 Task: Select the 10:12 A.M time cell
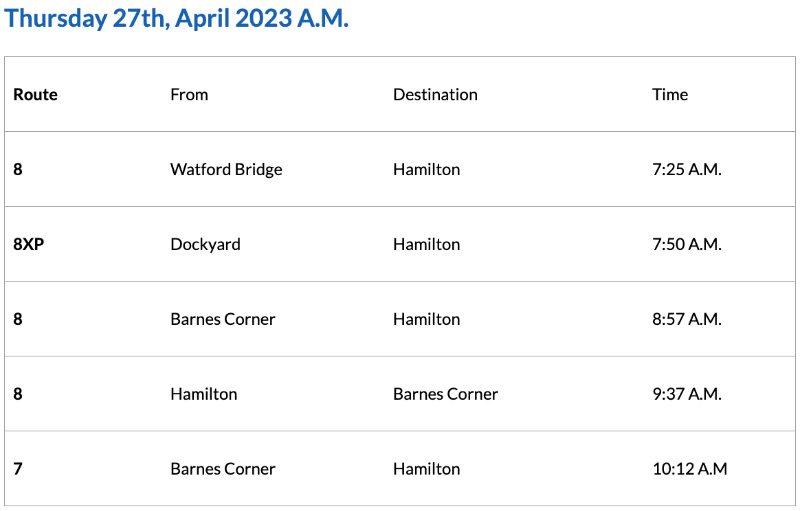pos(689,469)
